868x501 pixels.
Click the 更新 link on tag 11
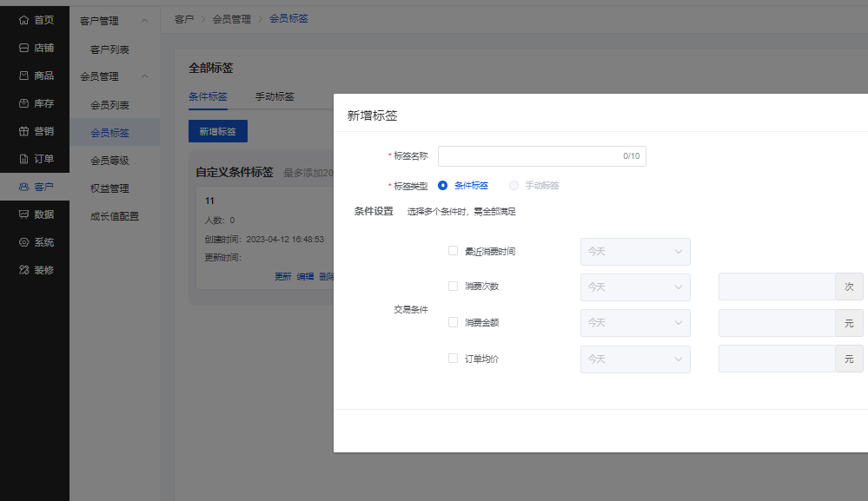click(x=283, y=276)
